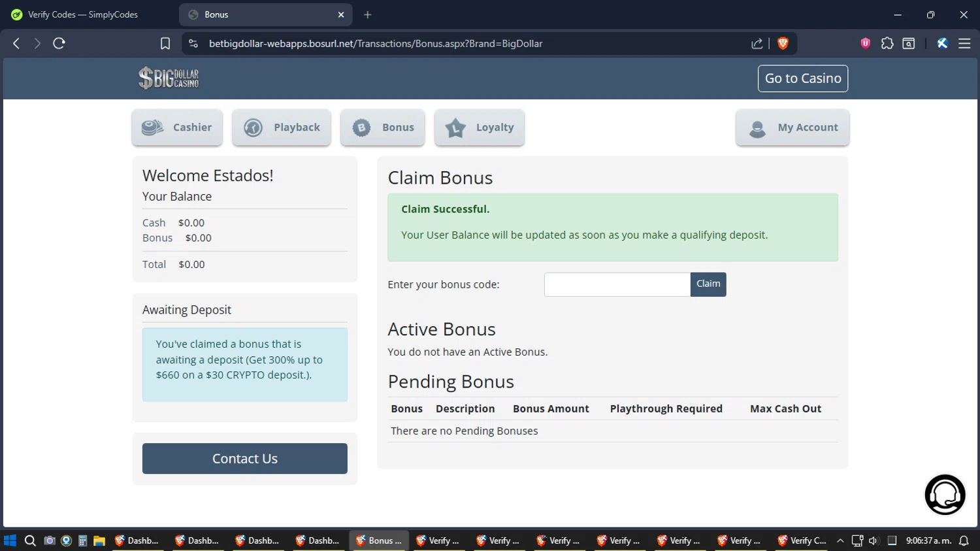This screenshot has width=980, height=551.
Task: Click the Big Dollar Casino logo
Action: (169, 78)
